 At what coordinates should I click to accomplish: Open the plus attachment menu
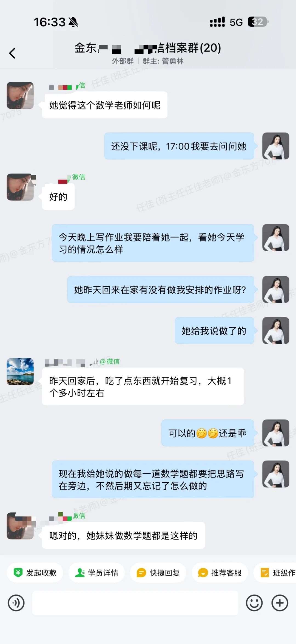280,603
